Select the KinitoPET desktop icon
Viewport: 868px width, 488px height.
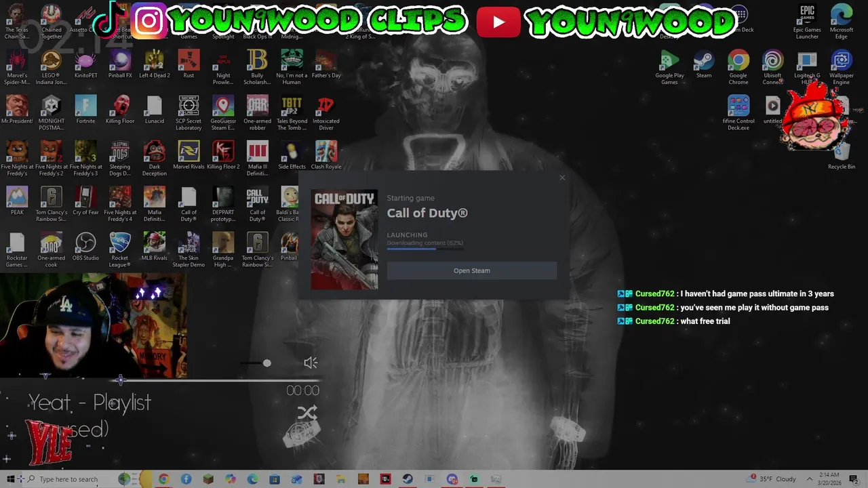85,64
